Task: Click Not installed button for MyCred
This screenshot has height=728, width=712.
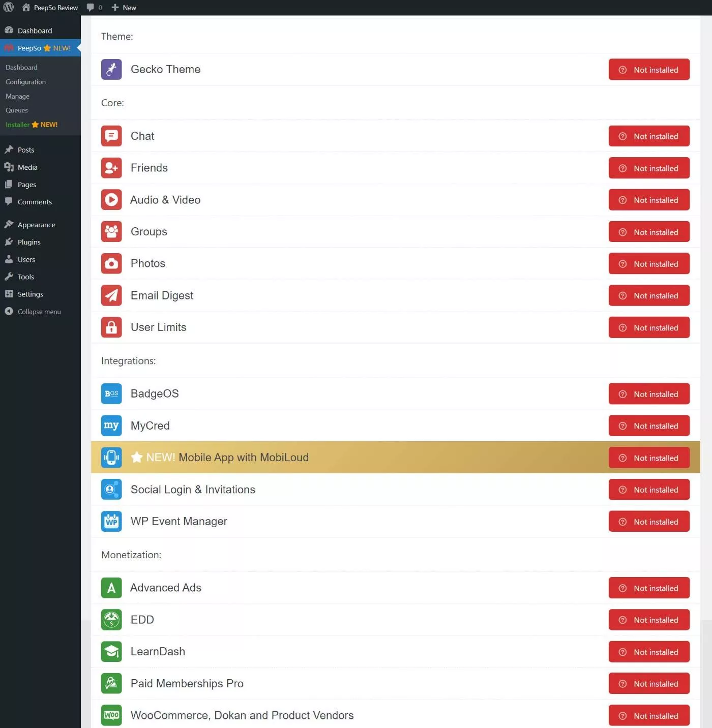Action: [649, 426]
